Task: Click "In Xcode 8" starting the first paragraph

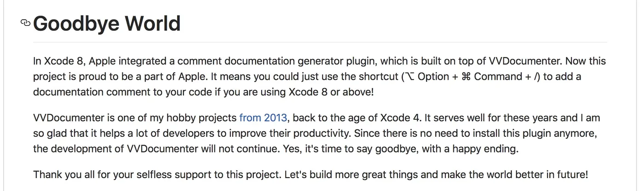Action: [56, 61]
